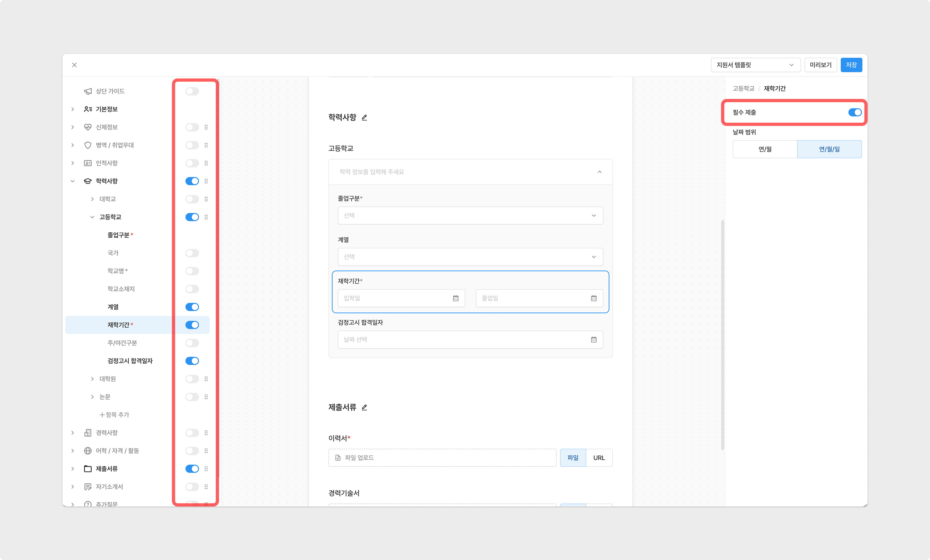Viewport: 930px width, 560px height.
Task: Click the 제출서류 folder icon in sidebar
Action: click(x=87, y=469)
